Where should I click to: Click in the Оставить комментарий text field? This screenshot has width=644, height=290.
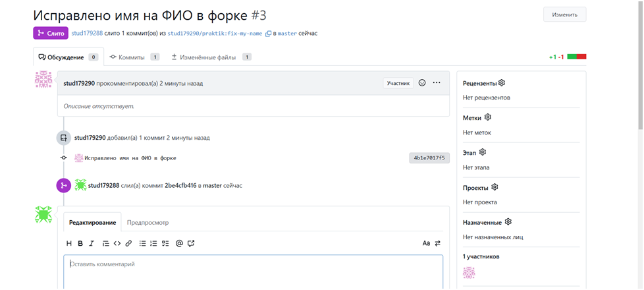(x=253, y=272)
